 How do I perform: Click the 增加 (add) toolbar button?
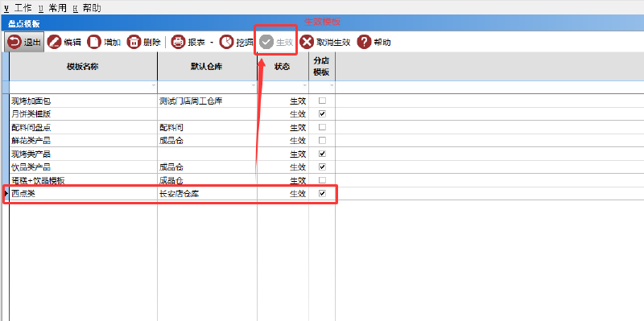click(x=104, y=42)
